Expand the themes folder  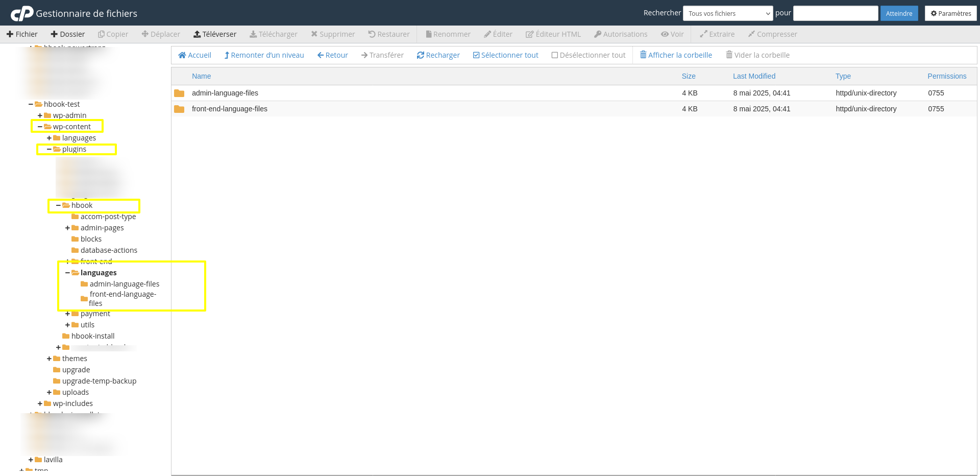pos(49,358)
